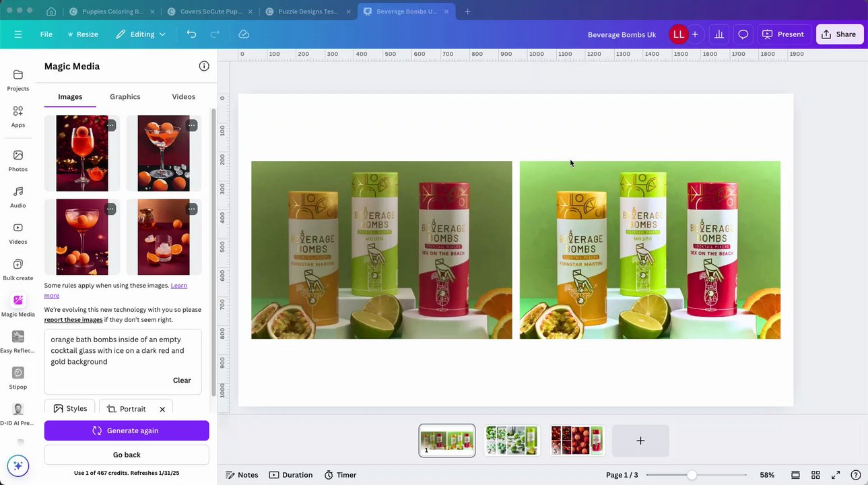Open options on third generated image

click(110, 209)
